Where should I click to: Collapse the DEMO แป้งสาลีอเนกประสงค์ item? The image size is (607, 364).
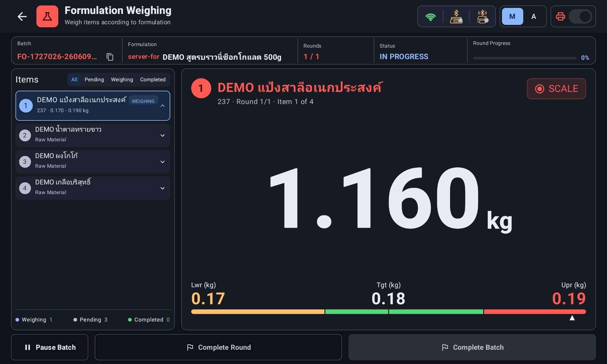[162, 106]
